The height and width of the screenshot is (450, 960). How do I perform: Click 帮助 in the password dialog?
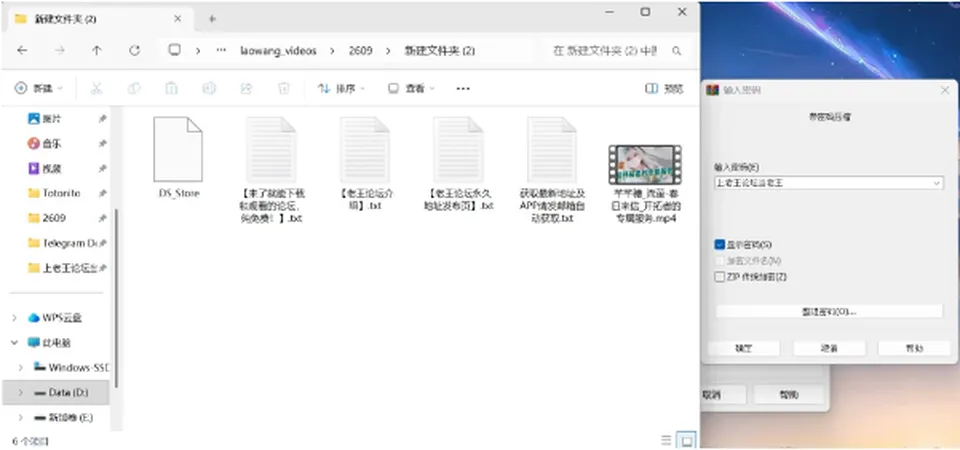914,348
